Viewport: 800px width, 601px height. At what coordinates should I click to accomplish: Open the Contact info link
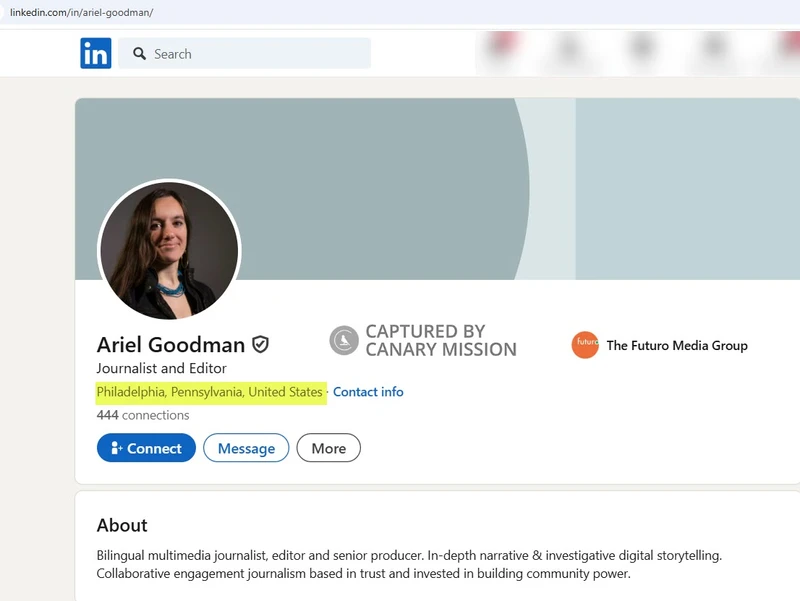pos(368,392)
